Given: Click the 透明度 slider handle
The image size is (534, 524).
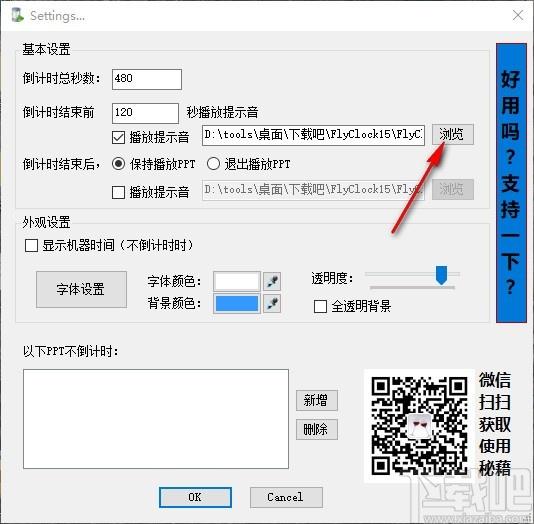Looking at the screenshot, I should [442, 275].
